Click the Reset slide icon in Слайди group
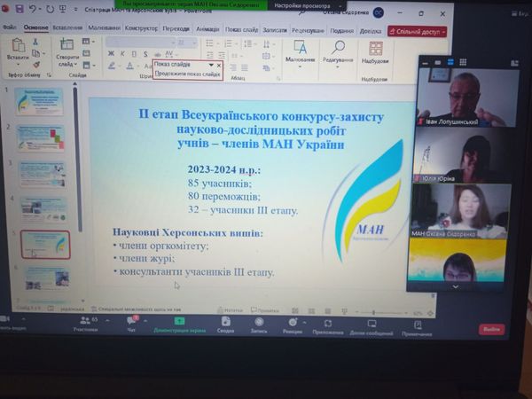Screen dimensions: 532x399 coord(87,53)
